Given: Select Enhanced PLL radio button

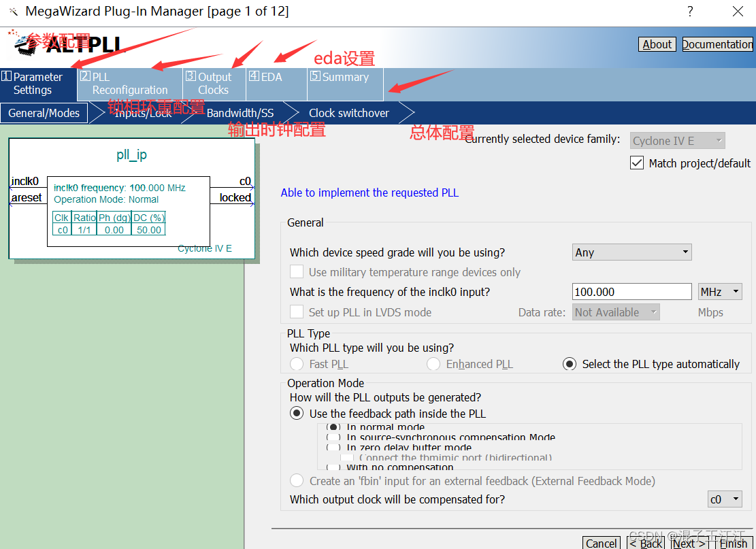Looking at the screenshot, I should [x=433, y=364].
